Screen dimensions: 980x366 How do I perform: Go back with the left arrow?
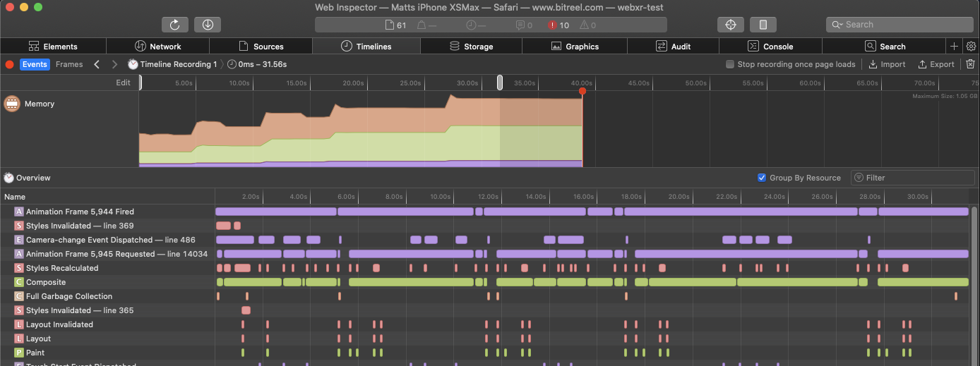tap(97, 64)
